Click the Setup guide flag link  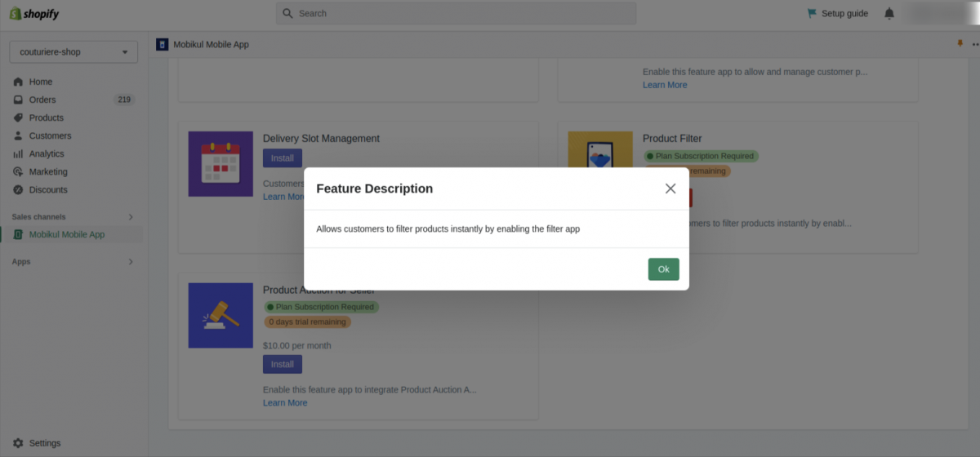(837, 14)
